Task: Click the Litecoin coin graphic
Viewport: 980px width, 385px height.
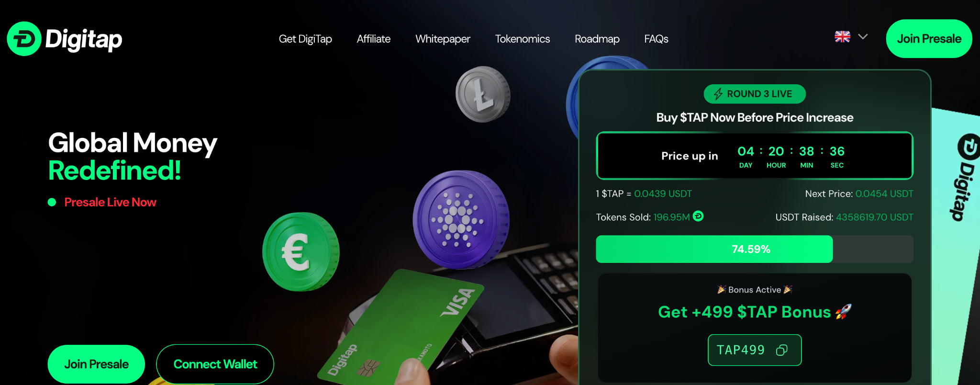Action: 483,94
